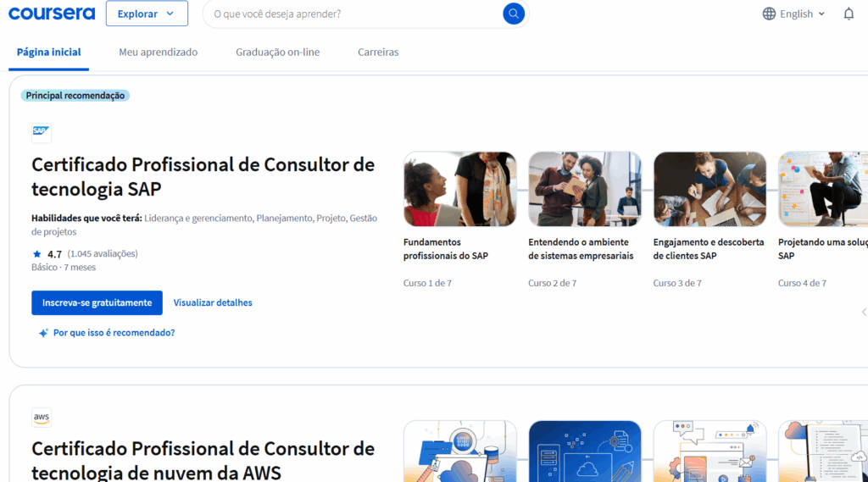This screenshot has height=482, width=868.
Task: Click Por que isso é recomendado?
Action: 114,333
